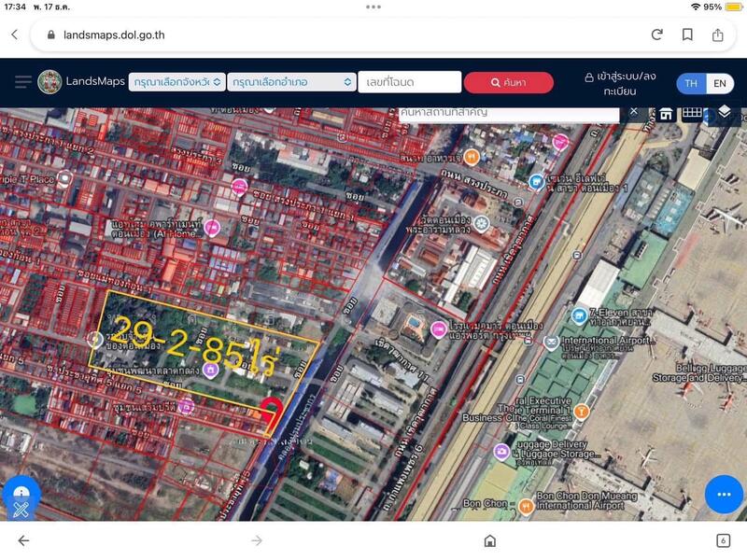Click the landmark search box

(509, 113)
